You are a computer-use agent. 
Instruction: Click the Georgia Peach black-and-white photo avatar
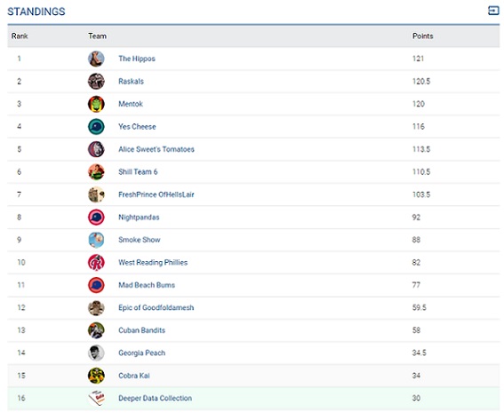[96, 353]
